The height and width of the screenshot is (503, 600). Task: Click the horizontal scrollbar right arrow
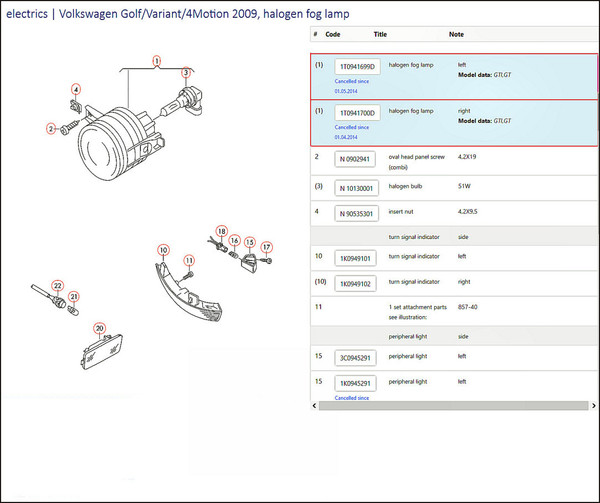[x=594, y=404]
